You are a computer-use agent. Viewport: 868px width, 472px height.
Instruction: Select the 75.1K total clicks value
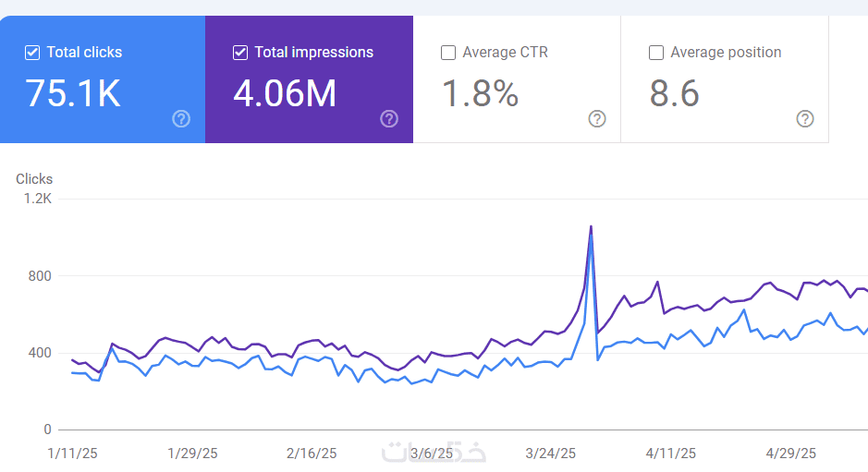pyautogui.click(x=73, y=93)
